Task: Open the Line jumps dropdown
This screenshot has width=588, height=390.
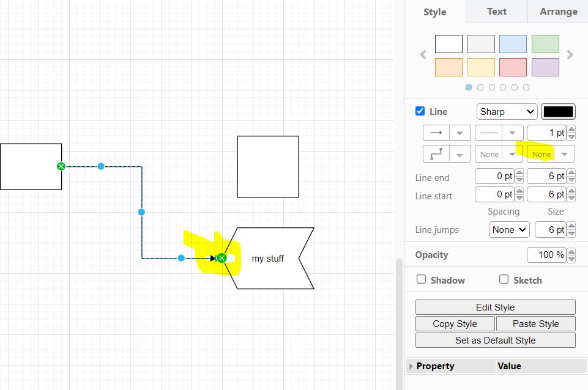Action: click(x=509, y=229)
